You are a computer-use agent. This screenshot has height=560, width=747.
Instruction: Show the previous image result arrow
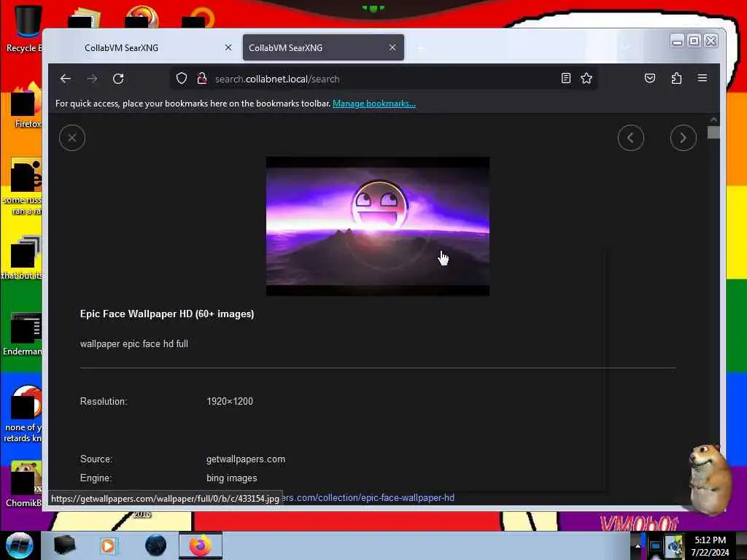[x=631, y=138]
